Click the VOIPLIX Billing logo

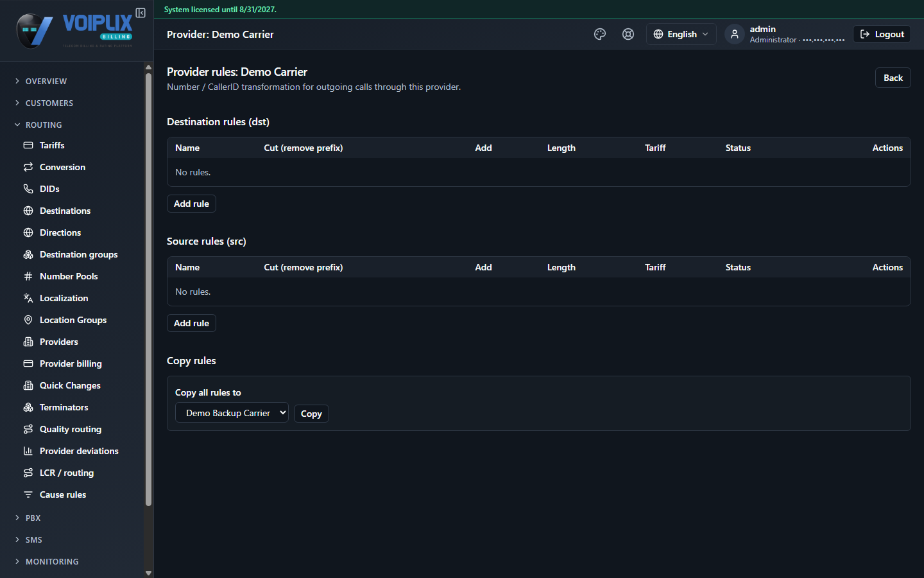coord(74,30)
